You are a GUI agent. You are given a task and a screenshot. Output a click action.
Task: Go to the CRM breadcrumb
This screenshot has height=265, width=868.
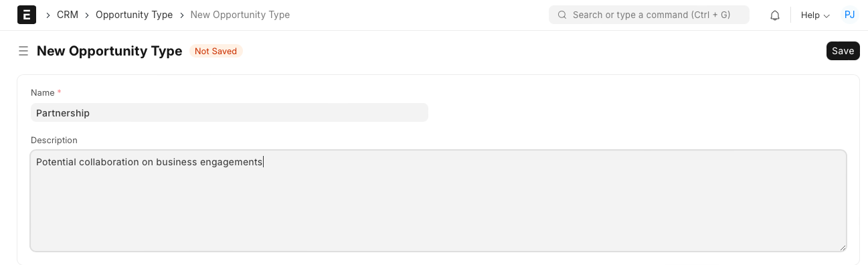(68, 15)
